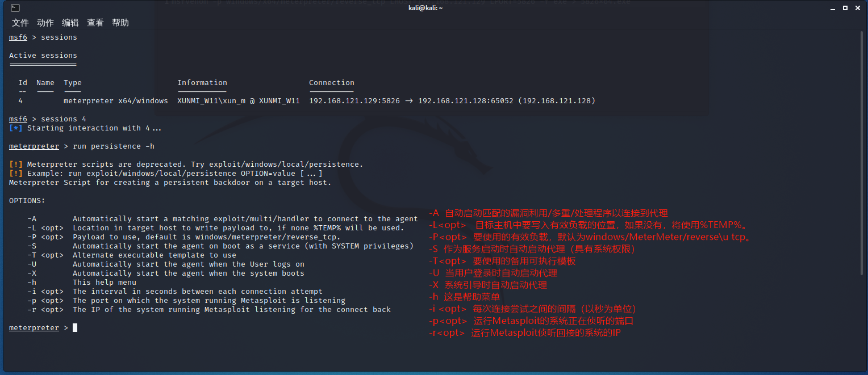
Task: Click '-U' User logs on option line
Action: coord(166,264)
